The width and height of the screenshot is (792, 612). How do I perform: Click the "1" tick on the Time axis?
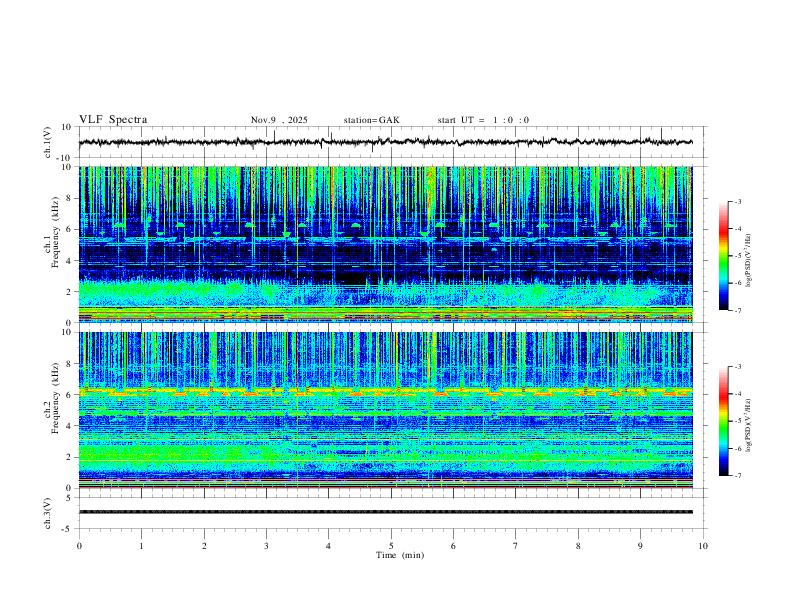(142, 546)
